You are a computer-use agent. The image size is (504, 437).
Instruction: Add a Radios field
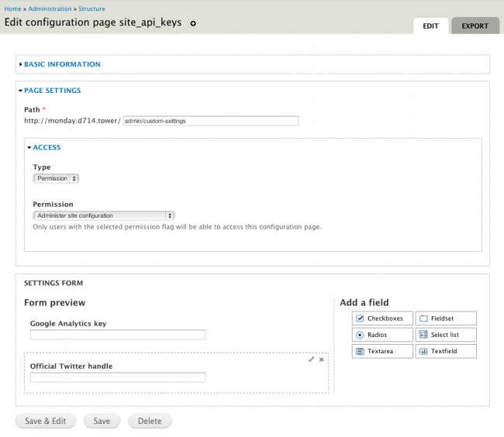coord(381,335)
